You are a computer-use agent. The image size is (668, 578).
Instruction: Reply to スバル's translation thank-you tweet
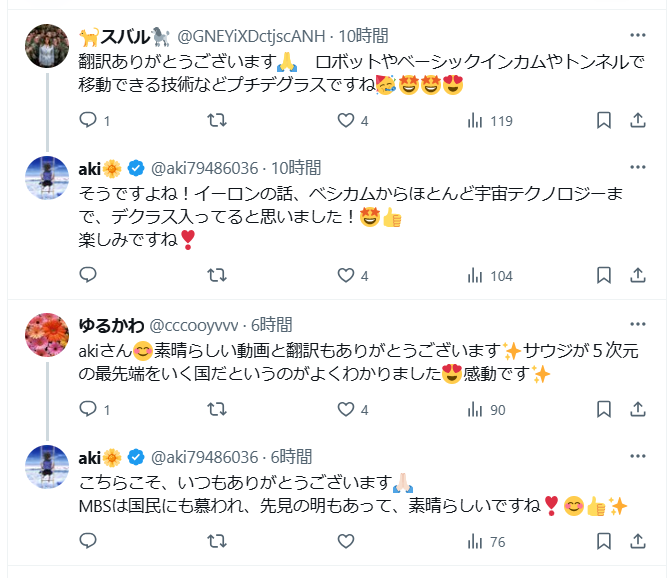88,120
